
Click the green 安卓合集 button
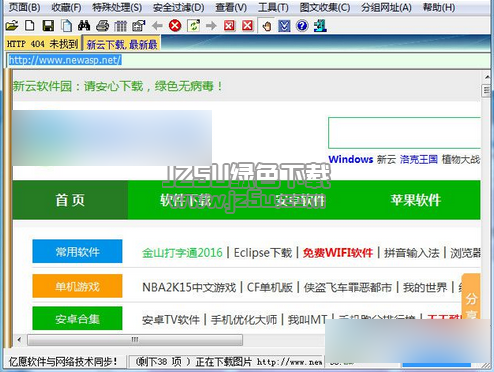click(x=77, y=319)
